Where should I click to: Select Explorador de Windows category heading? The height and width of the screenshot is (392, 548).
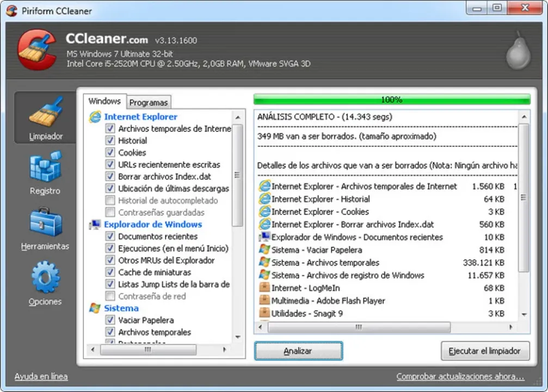click(x=153, y=224)
